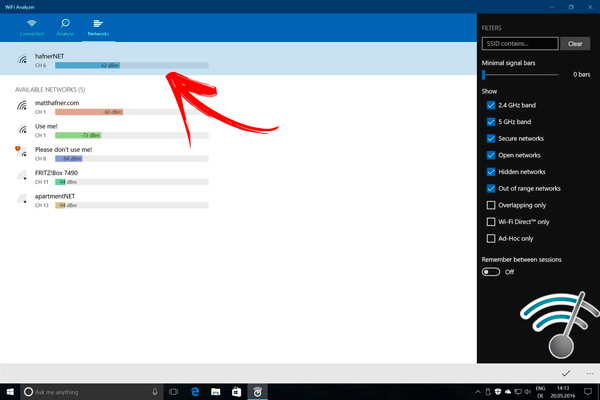Click the network tray icon
The image size is (600, 400).
[518, 392]
